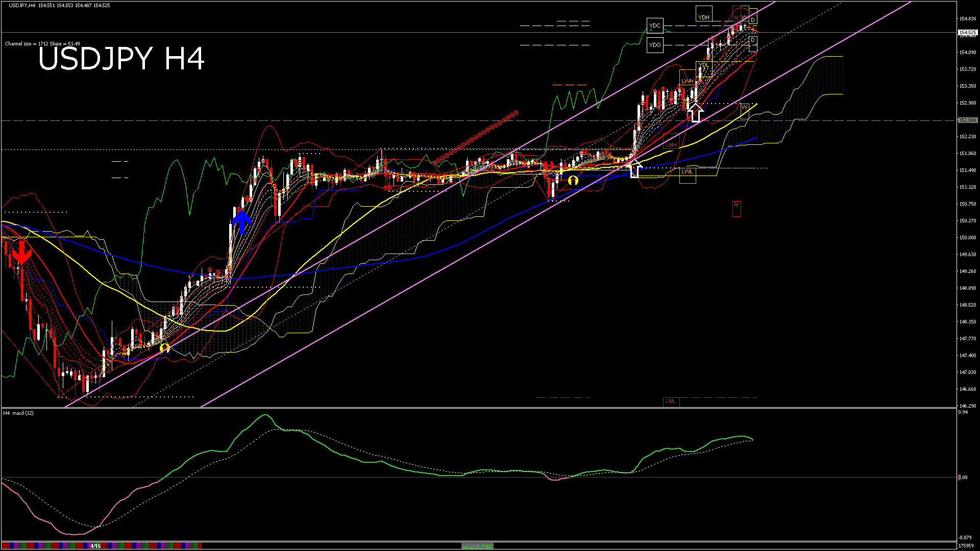Screen dimensions: 980x551
Task: Select the large blue up arrow marker
Action: [x=242, y=221]
